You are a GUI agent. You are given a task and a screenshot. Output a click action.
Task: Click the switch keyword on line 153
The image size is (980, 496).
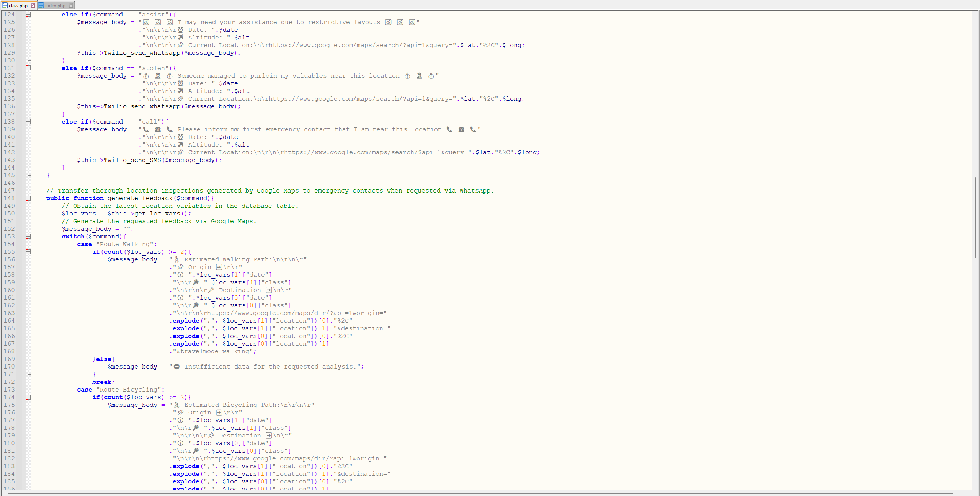73,236
